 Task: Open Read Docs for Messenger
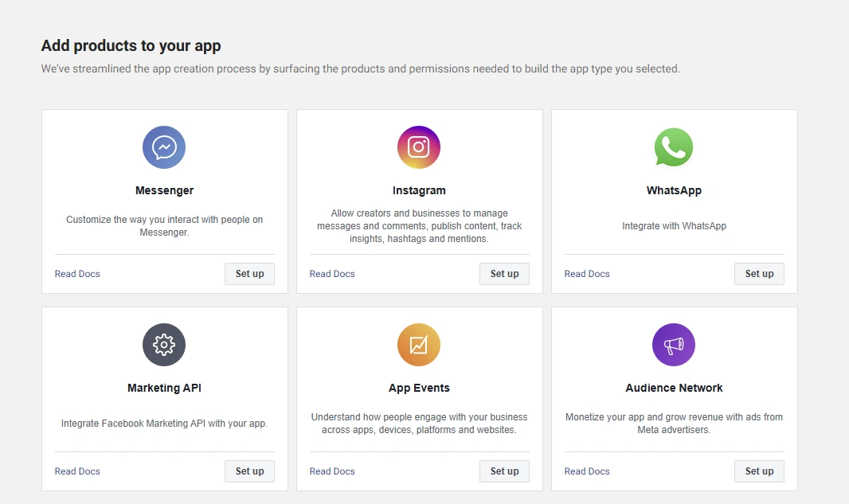77,274
